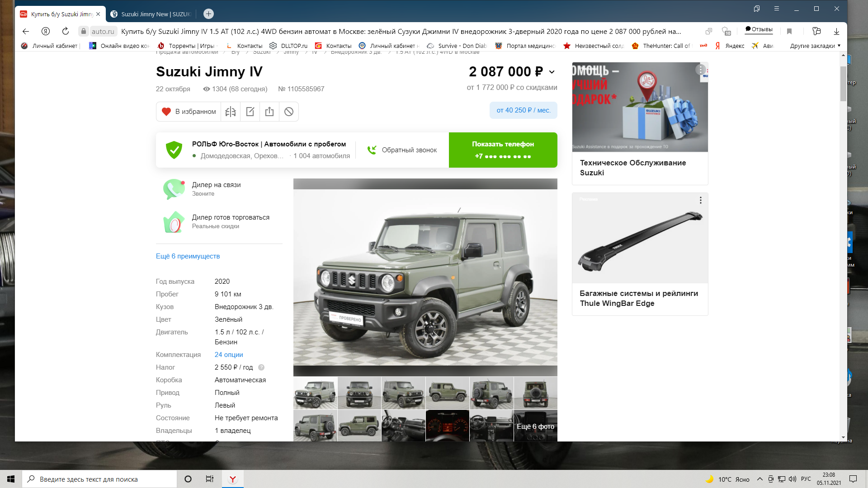Screen dimensions: 868x488
Task: Open 'TheHunter: Call of' bookmark
Action: click(x=661, y=46)
